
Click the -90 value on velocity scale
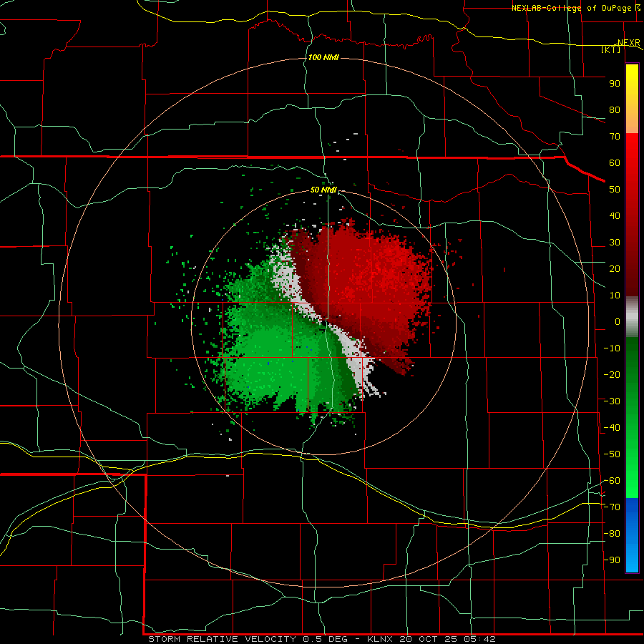612,560
